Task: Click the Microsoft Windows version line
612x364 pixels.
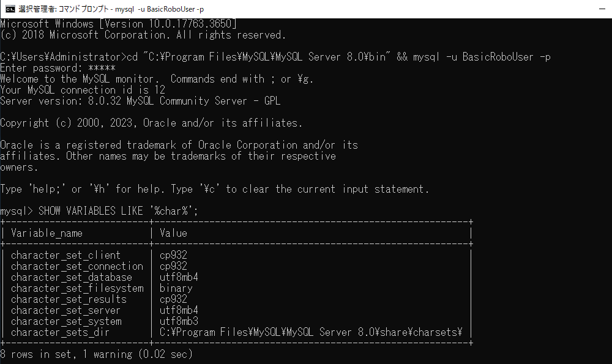Action: [119, 24]
